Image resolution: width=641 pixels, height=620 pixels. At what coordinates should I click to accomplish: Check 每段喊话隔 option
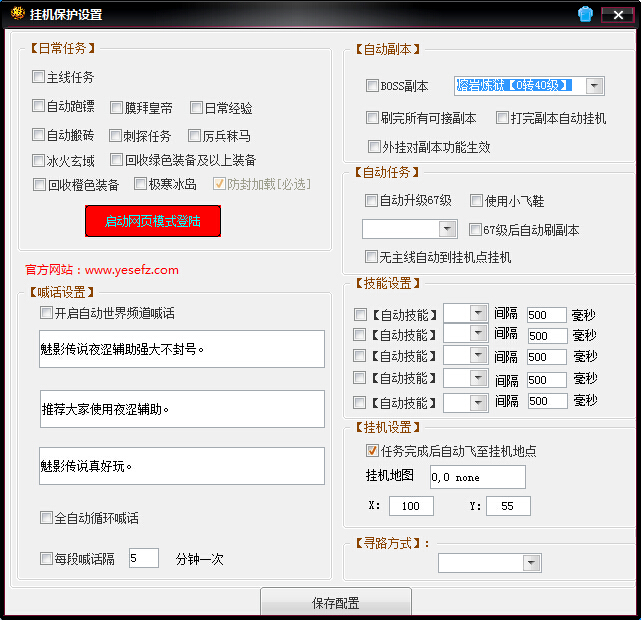[x=46, y=558]
